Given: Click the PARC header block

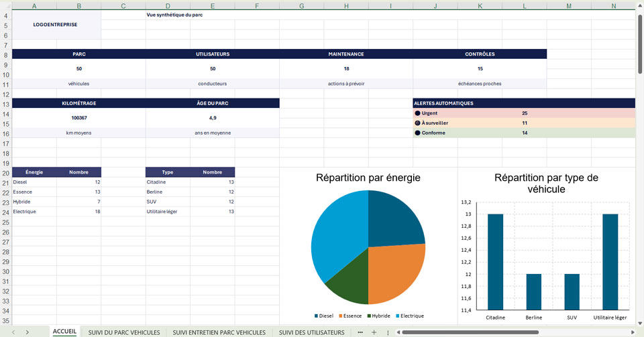Looking at the screenshot, I should [x=79, y=54].
